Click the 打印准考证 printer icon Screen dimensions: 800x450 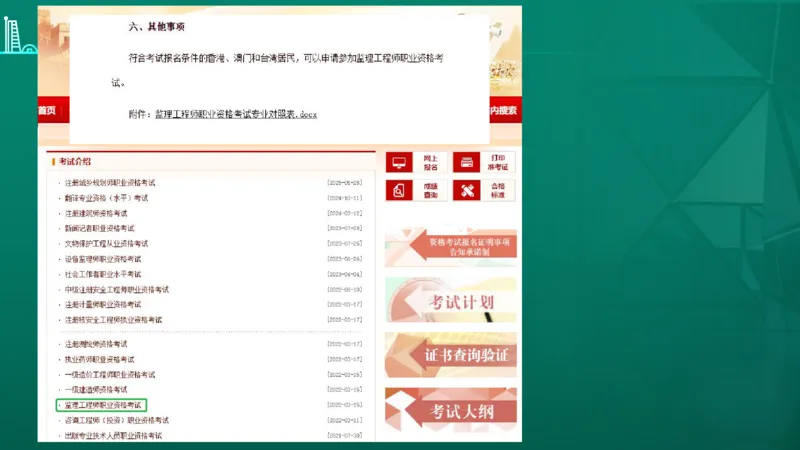coord(466,163)
